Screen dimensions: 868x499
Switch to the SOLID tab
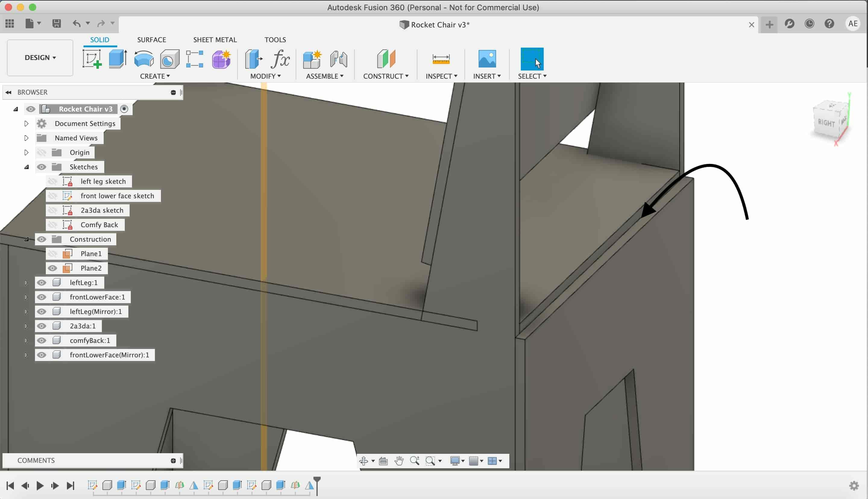click(100, 40)
